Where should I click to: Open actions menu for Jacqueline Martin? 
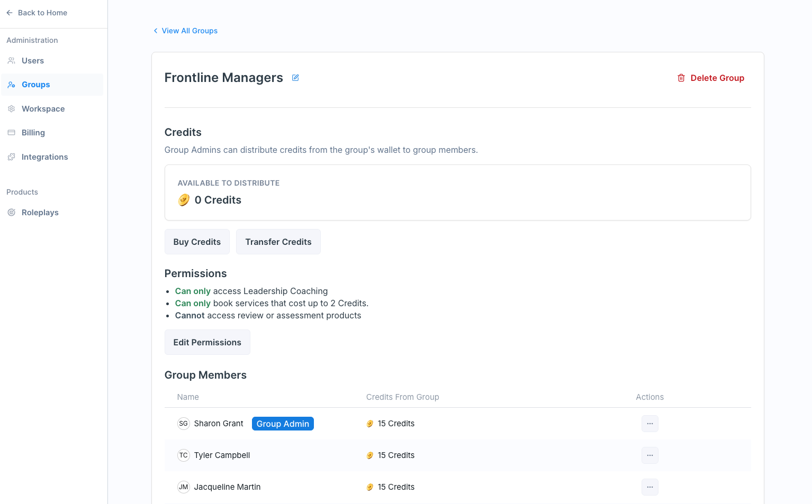650,487
